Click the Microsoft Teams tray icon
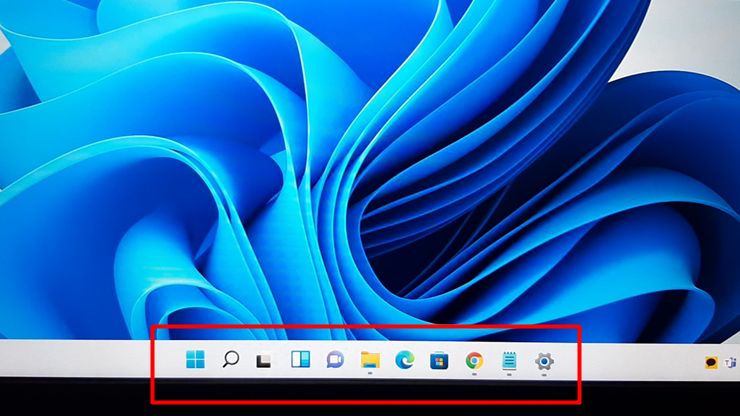 [x=731, y=363]
